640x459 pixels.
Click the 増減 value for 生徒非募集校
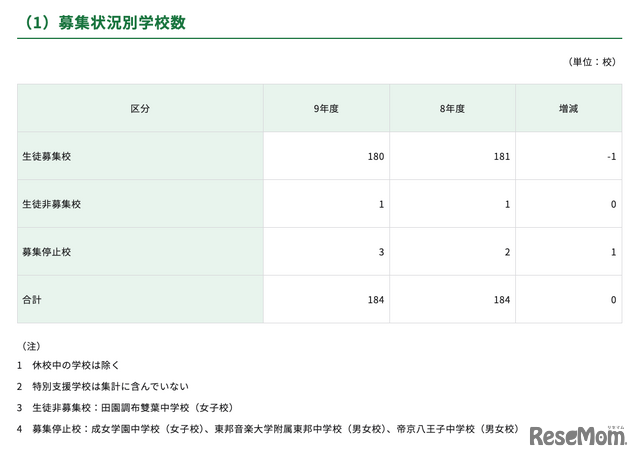tap(613, 204)
